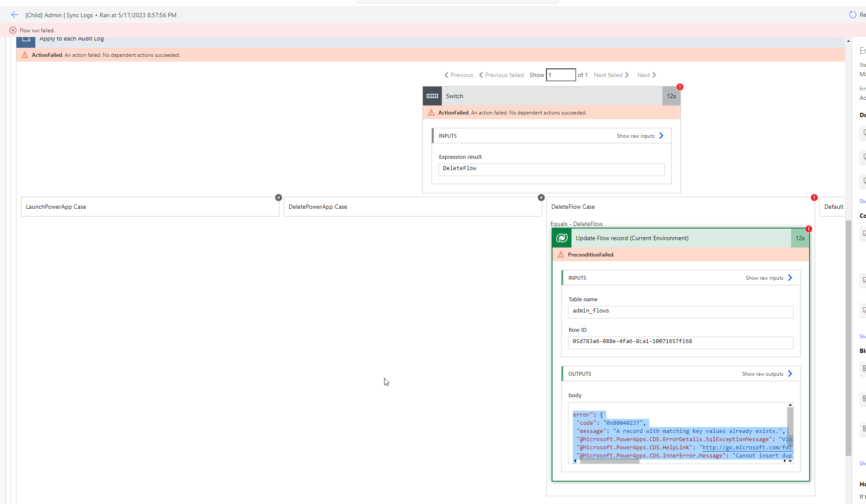
Task: Click the red error badge on the Switch card
Action: tap(680, 87)
